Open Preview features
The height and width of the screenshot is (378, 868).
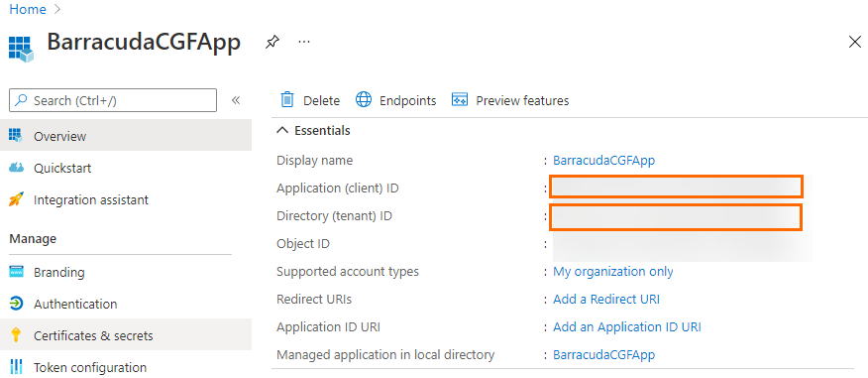pos(522,101)
